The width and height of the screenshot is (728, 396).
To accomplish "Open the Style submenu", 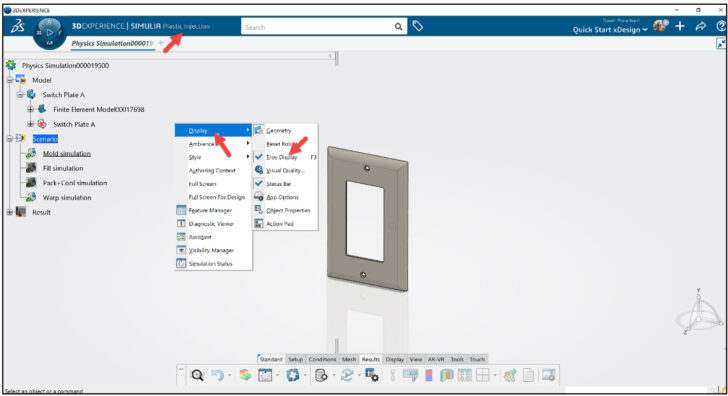I will (214, 157).
